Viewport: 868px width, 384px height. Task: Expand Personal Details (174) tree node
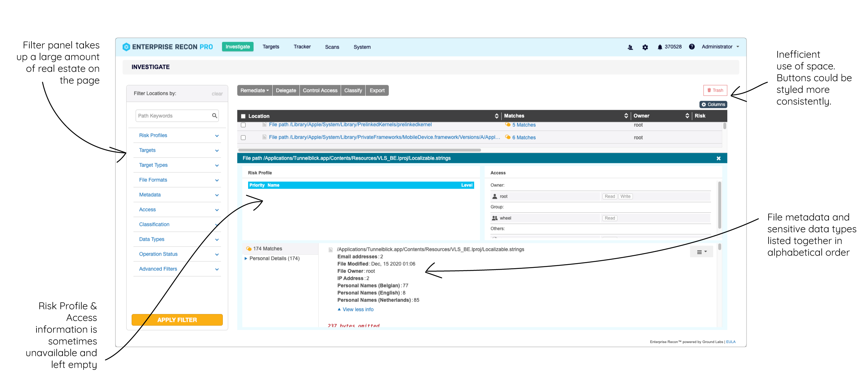[x=246, y=258]
